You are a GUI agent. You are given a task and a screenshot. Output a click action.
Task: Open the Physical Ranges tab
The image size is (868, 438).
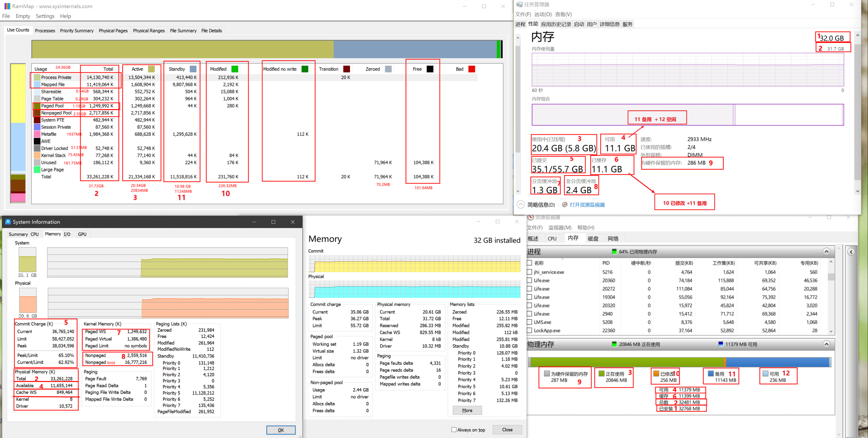pyautogui.click(x=148, y=31)
